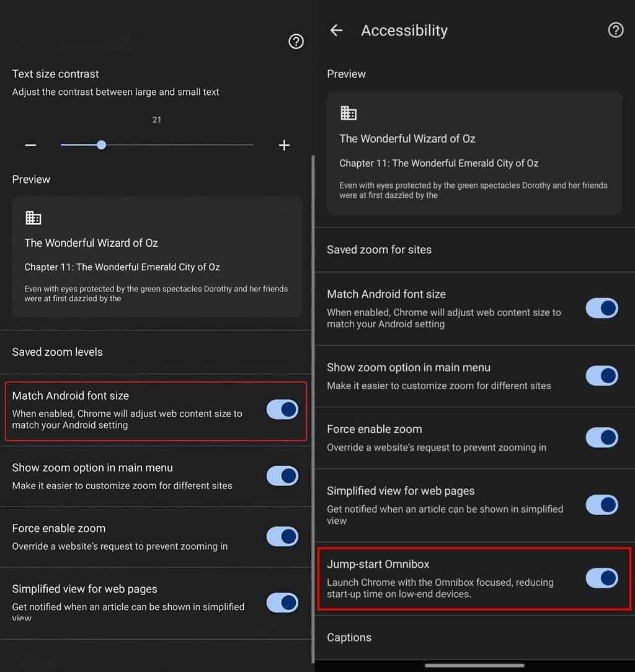Disable Jump-start Omnibox switch

coord(602,578)
